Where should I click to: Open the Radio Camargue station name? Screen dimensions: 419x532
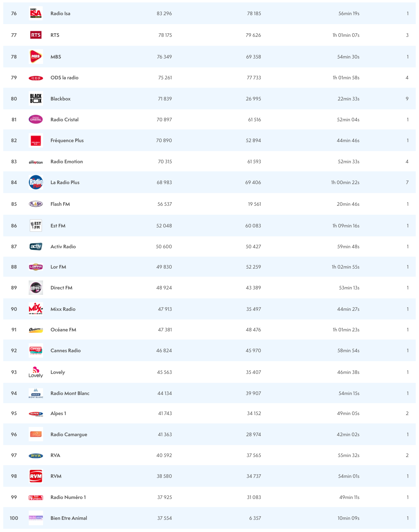(x=69, y=435)
